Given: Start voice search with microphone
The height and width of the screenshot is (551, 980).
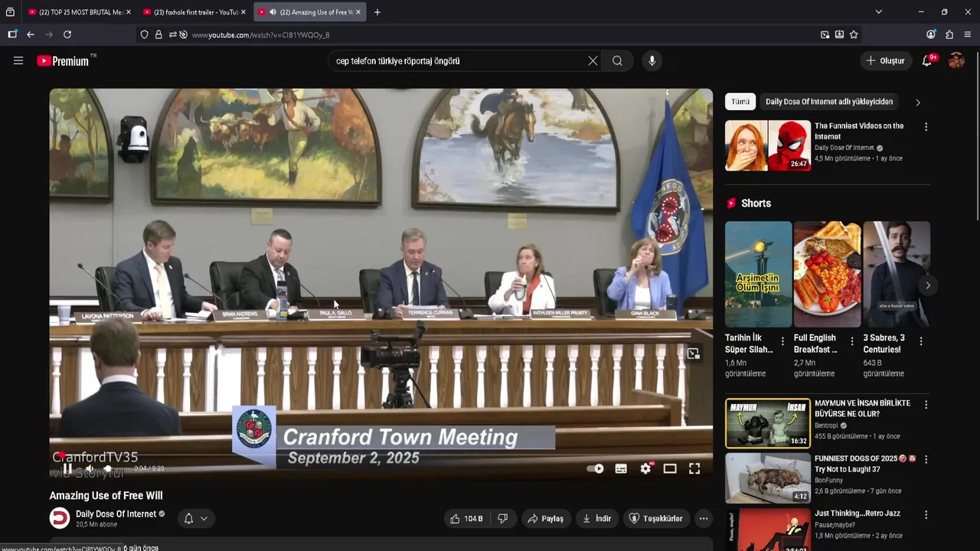Looking at the screenshot, I should [652, 60].
